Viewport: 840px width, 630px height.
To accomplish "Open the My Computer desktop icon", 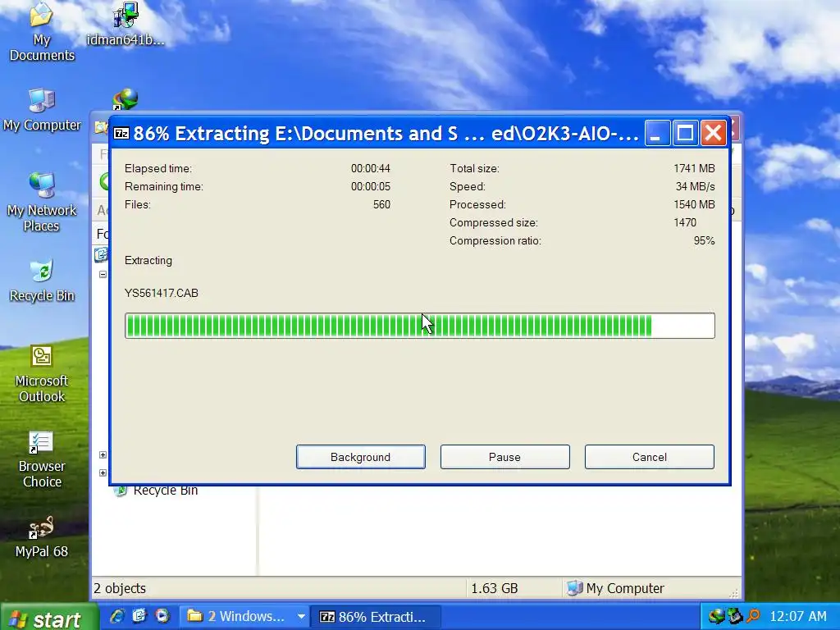I will tap(41, 110).
